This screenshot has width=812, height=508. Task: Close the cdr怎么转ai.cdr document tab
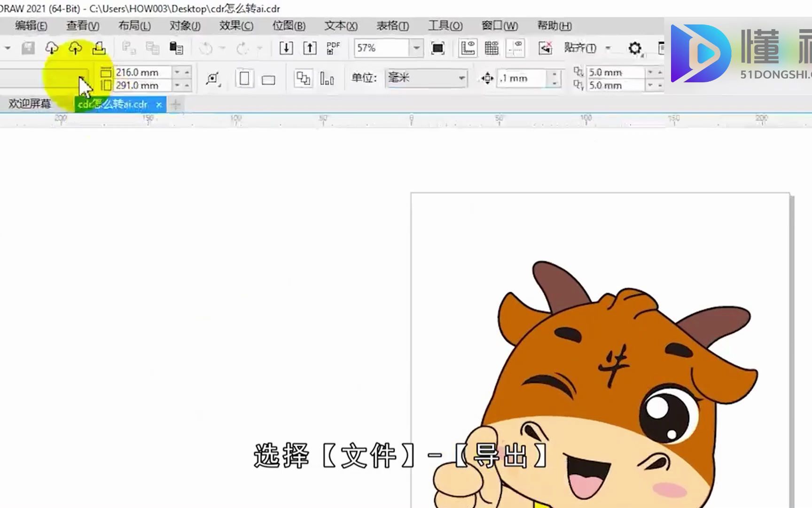coord(159,105)
